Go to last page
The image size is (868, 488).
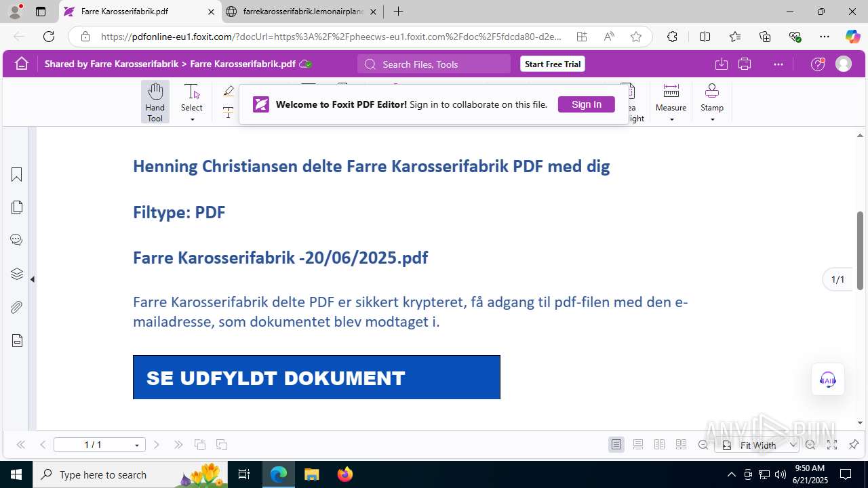coord(178,445)
